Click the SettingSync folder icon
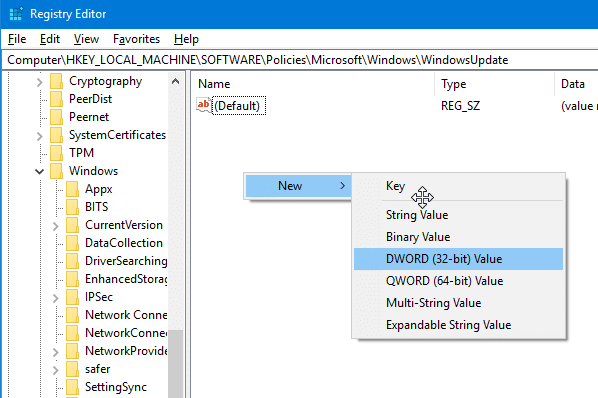Viewport: 598px width, 398px height. (72, 387)
